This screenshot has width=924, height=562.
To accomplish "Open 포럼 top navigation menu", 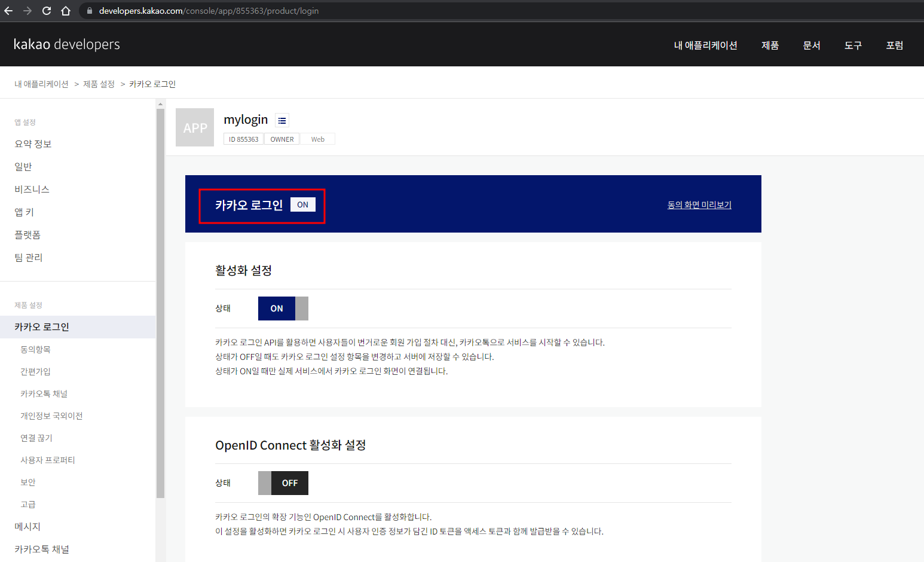I will [x=894, y=45].
